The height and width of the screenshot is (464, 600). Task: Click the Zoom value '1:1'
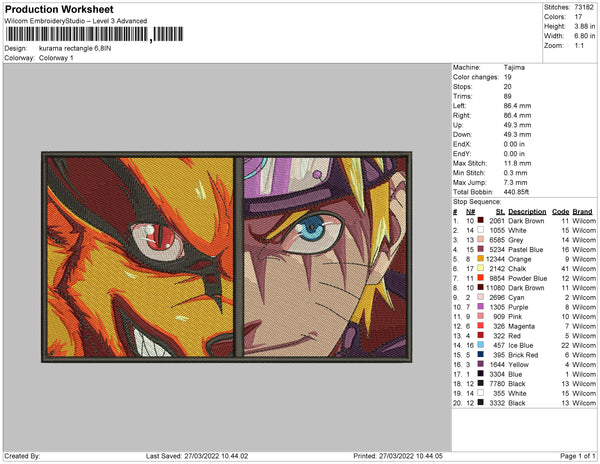click(x=579, y=45)
